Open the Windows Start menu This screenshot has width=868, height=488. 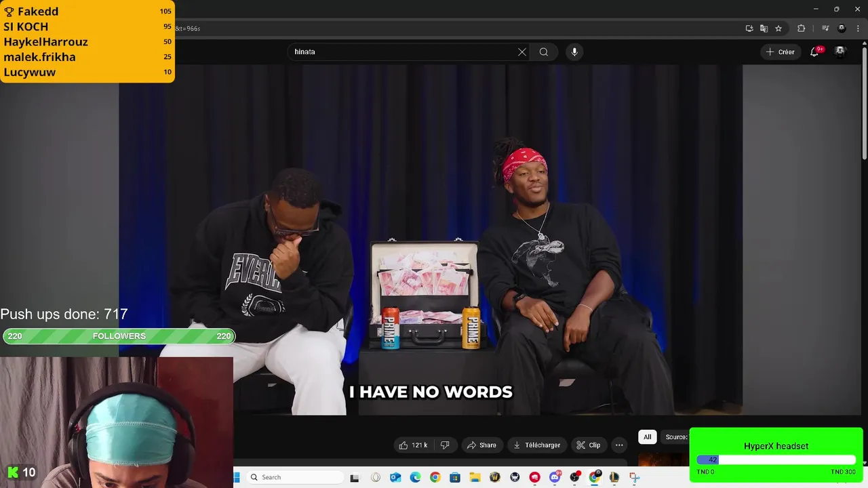click(x=237, y=477)
